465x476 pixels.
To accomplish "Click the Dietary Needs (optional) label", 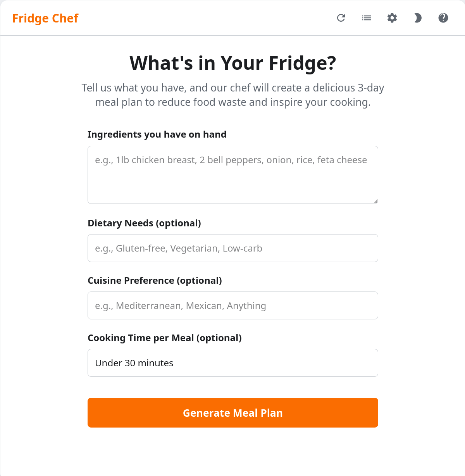I will tap(145, 223).
